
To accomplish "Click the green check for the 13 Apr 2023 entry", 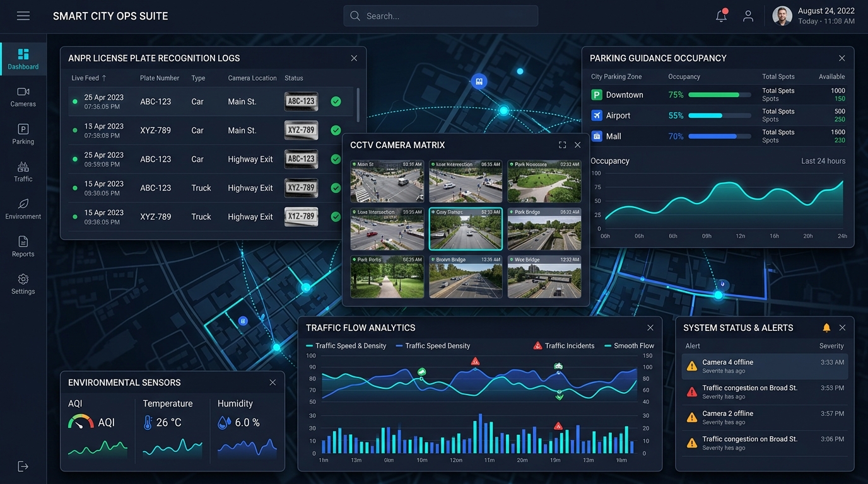I will pos(336,130).
